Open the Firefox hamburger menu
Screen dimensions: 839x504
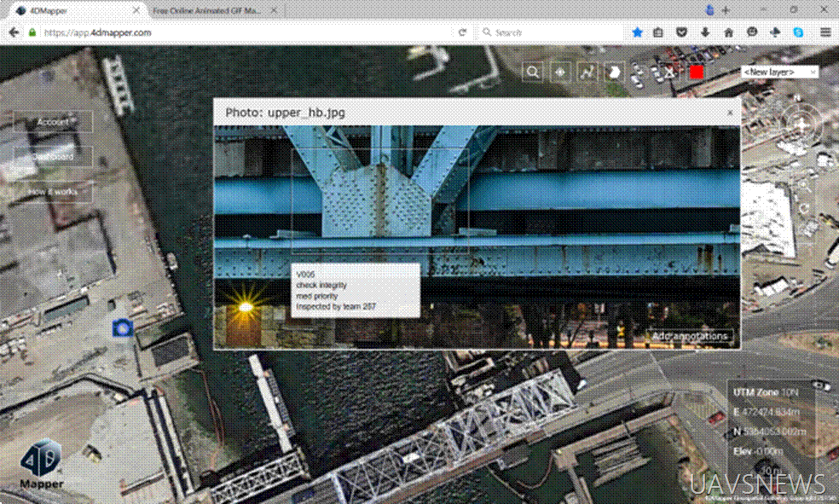coord(825,32)
